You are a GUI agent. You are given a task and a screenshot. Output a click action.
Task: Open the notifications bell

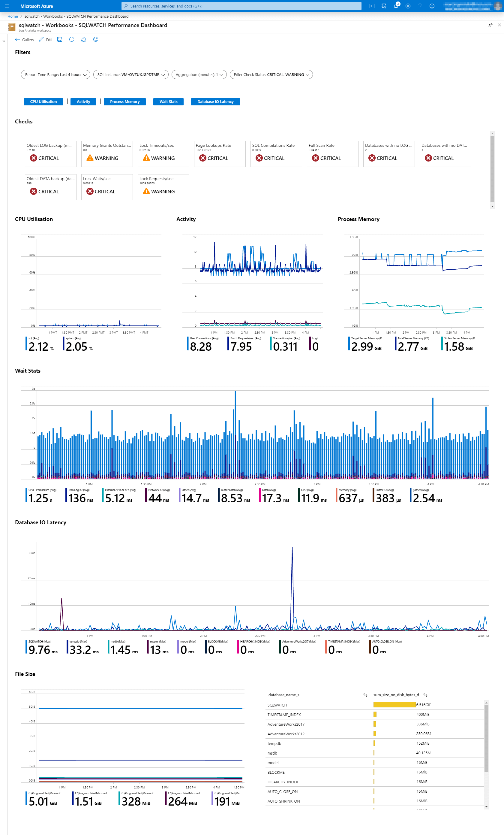pos(396,6)
